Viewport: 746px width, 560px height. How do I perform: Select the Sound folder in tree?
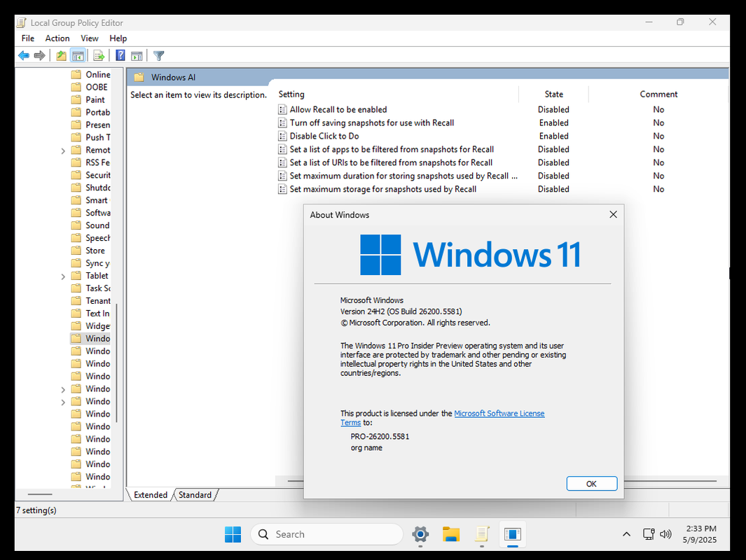point(97,225)
